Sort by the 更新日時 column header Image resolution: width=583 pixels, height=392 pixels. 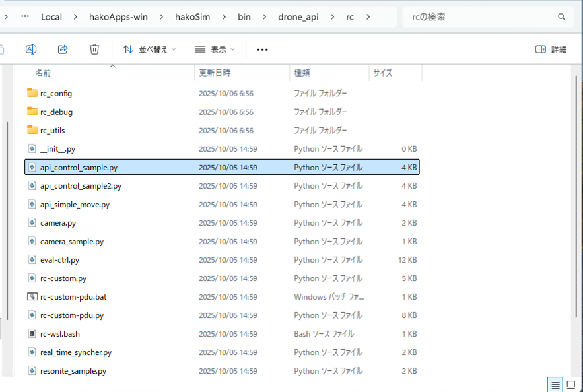pyautogui.click(x=215, y=73)
